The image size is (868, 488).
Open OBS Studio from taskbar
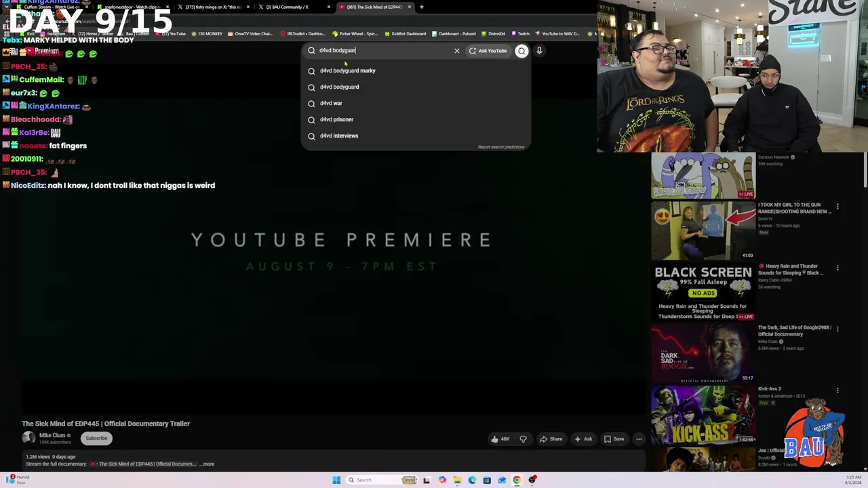(532, 480)
